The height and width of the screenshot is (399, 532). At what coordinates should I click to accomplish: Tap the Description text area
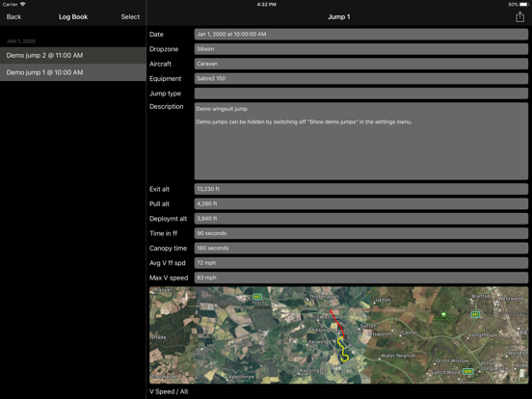coord(361,141)
